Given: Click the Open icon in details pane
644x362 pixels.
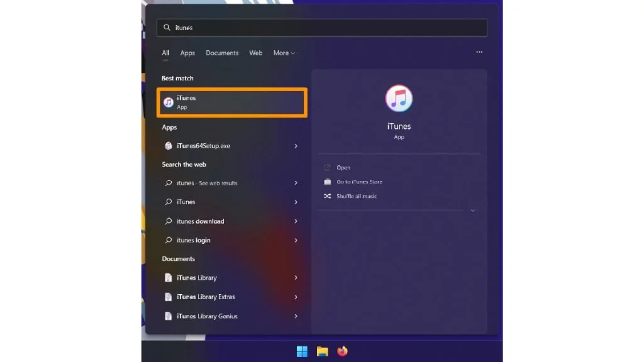Looking at the screenshot, I should [x=327, y=167].
